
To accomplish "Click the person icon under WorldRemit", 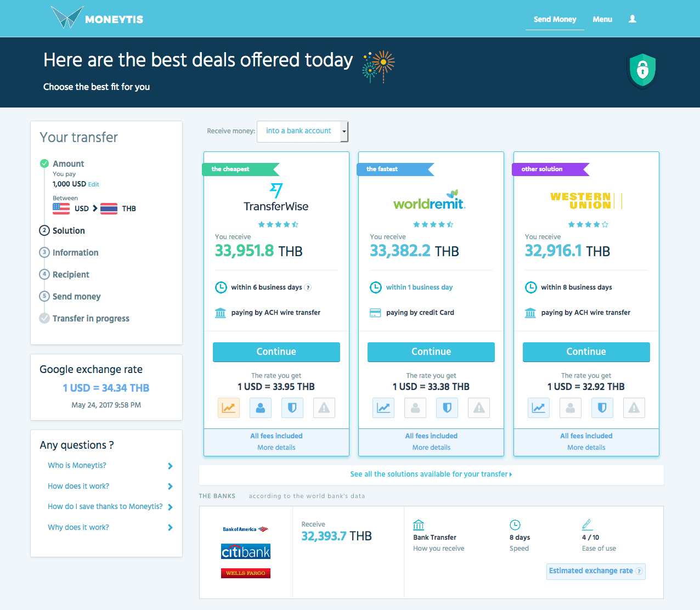I will 415,408.
